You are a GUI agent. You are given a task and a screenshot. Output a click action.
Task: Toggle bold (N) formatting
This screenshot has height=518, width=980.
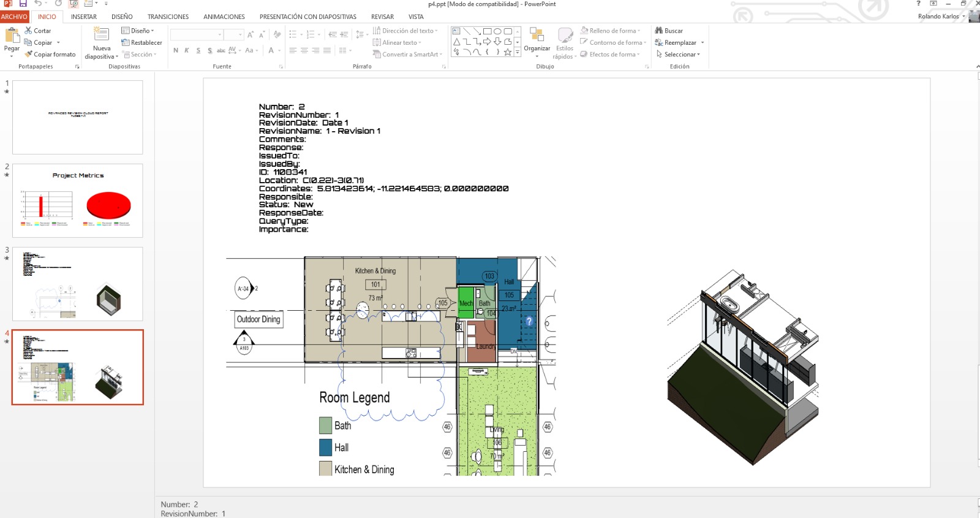click(x=176, y=51)
